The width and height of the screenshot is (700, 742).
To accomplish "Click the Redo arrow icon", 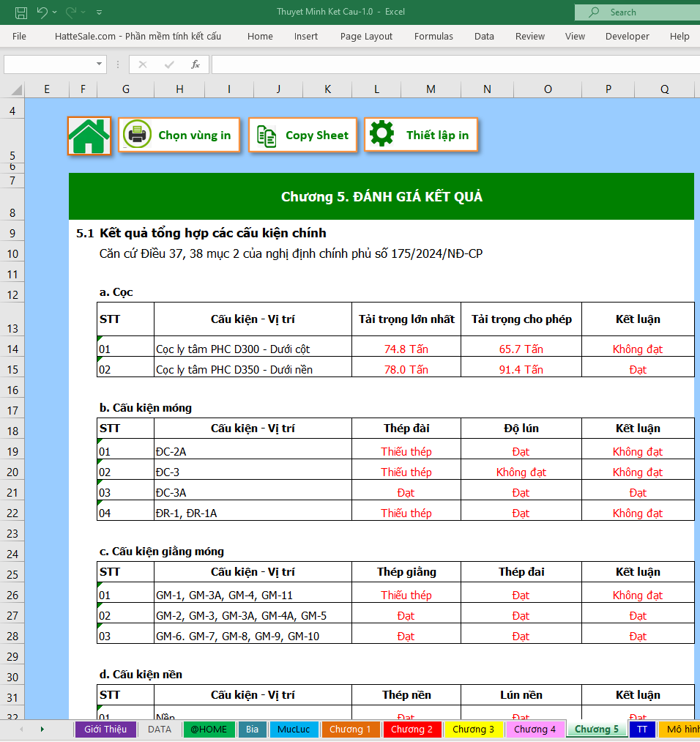I will point(70,12).
